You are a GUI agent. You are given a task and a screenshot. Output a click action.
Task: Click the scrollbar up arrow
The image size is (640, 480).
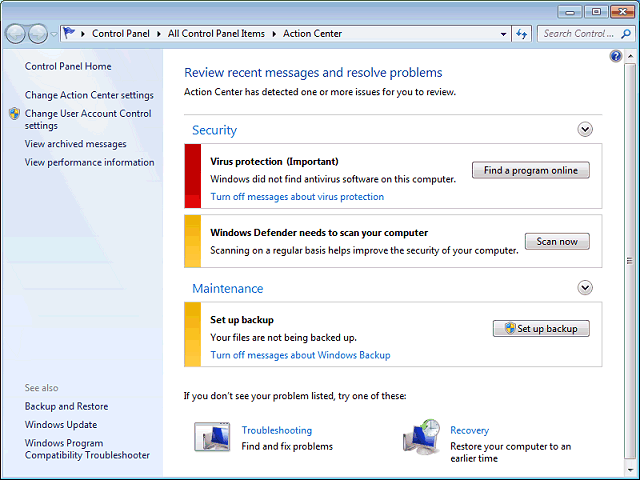630,56
